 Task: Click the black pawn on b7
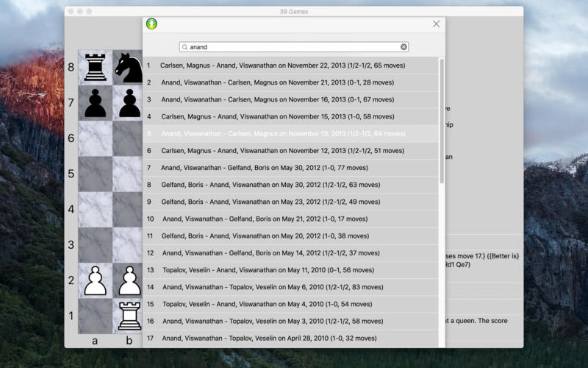tap(129, 103)
